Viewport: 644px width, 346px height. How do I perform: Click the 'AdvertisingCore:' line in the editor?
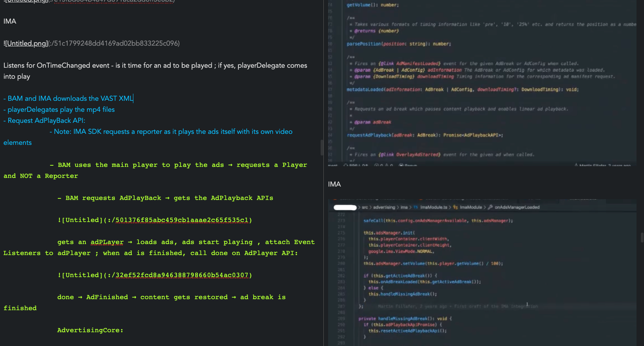click(x=90, y=330)
